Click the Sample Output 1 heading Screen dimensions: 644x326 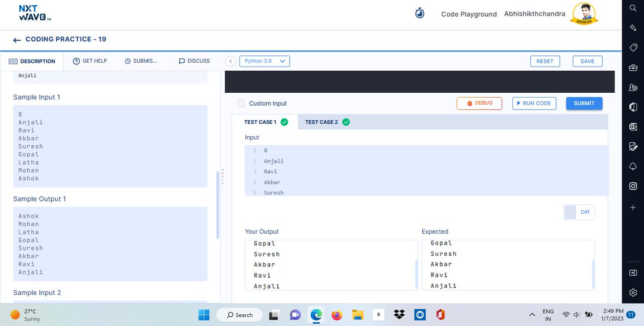point(39,199)
